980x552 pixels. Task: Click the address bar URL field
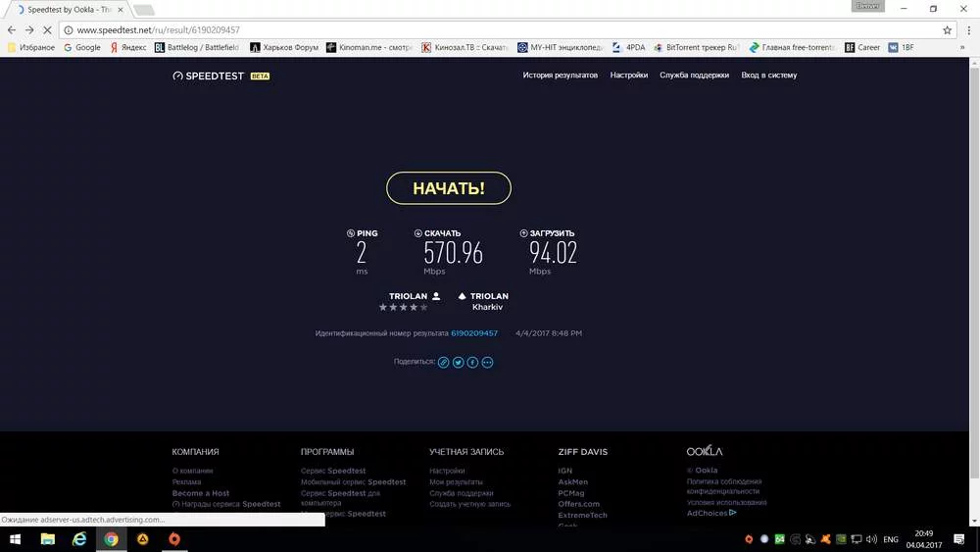pyautogui.click(x=507, y=30)
